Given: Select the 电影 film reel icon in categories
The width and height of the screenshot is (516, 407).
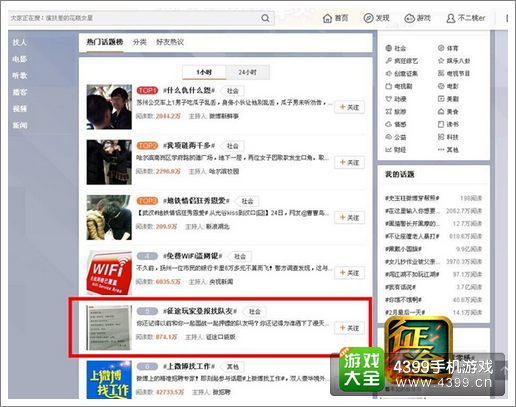Looking at the screenshot, I should click(441, 86).
